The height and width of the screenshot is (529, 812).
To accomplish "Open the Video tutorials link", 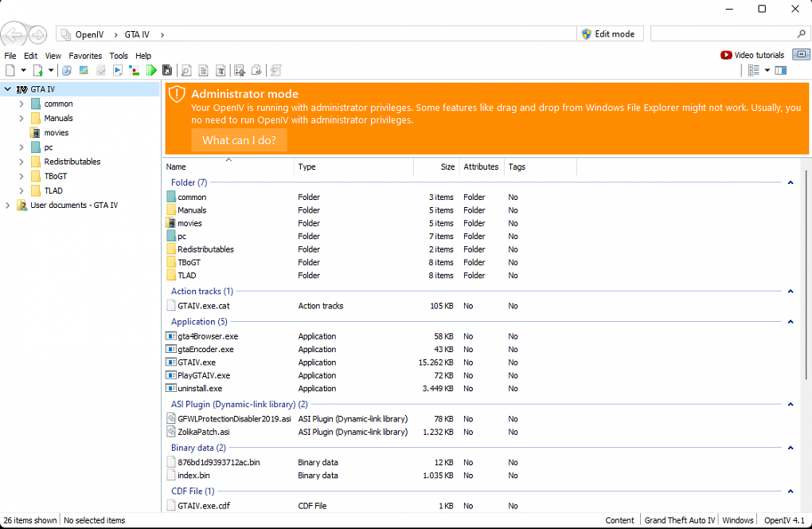I will click(752, 55).
